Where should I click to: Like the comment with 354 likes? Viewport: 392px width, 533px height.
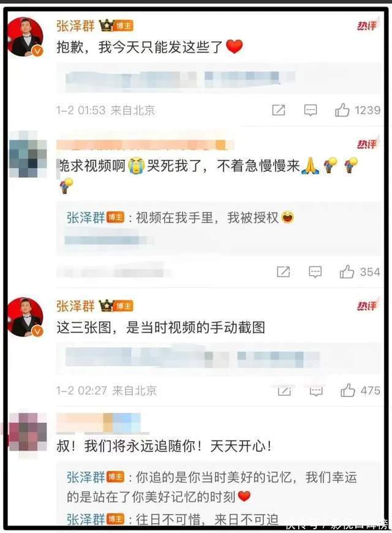click(347, 271)
